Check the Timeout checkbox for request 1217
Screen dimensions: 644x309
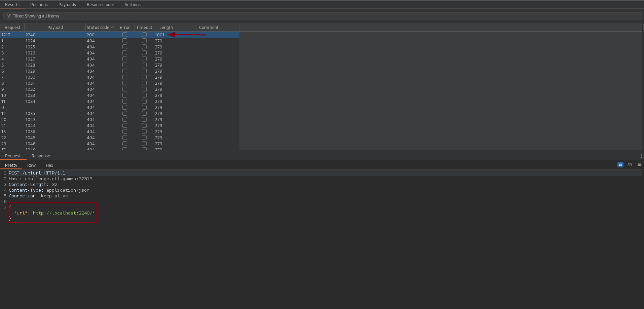tap(144, 35)
